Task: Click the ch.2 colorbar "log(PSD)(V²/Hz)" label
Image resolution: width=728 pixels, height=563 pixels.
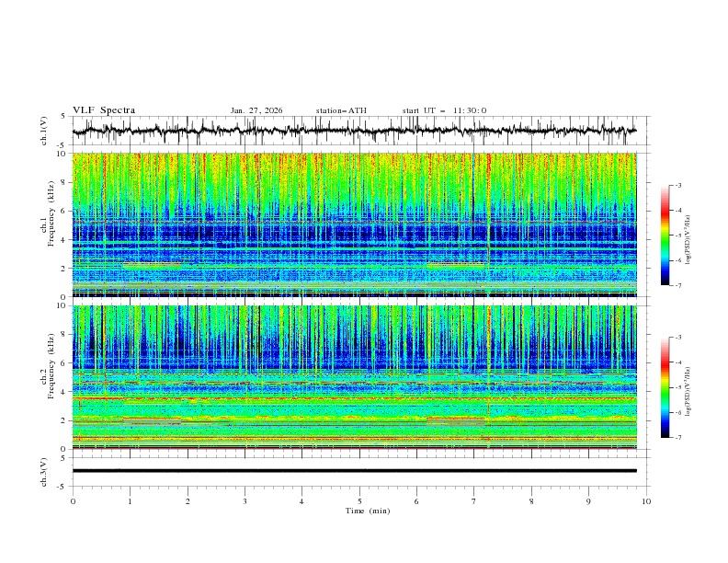Action: pos(688,392)
